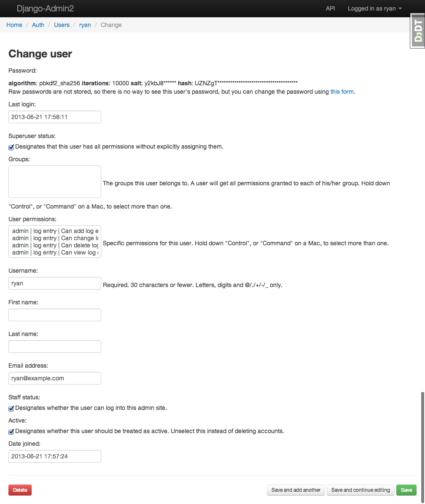Uncheck the Staff status checkbox

click(x=11, y=409)
